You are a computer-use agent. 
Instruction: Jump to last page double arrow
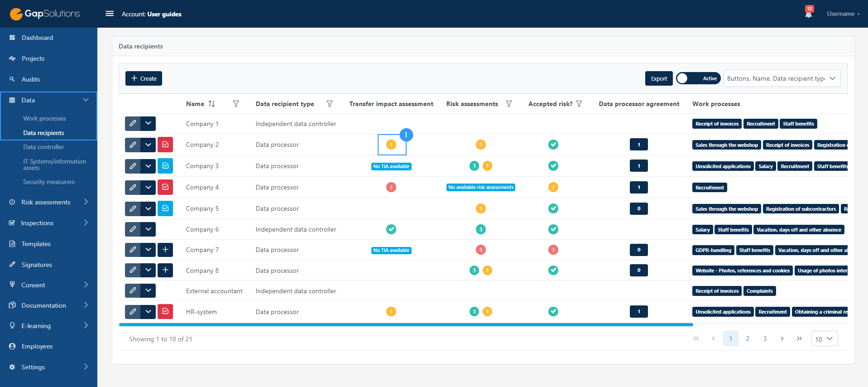pyautogui.click(x=799, y=339)
